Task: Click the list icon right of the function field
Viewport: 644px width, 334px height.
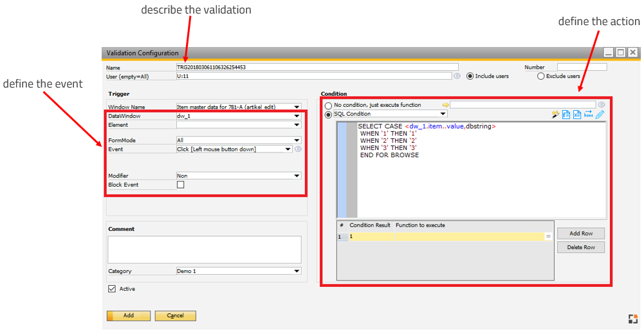Action: (602, 105)
